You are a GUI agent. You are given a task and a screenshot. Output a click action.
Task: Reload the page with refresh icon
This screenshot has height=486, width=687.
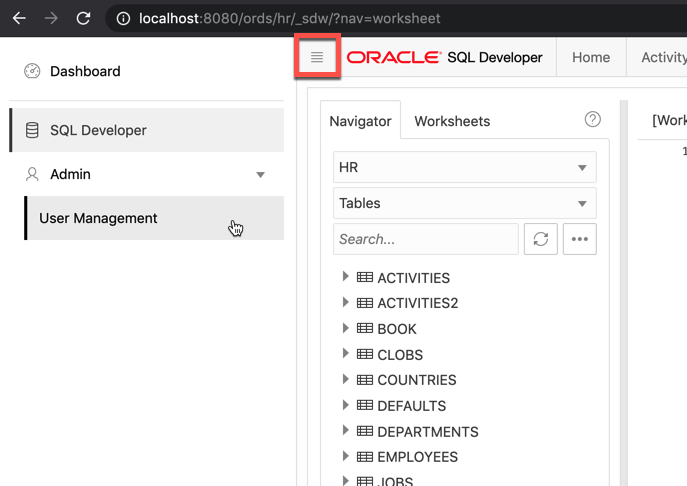83,18
